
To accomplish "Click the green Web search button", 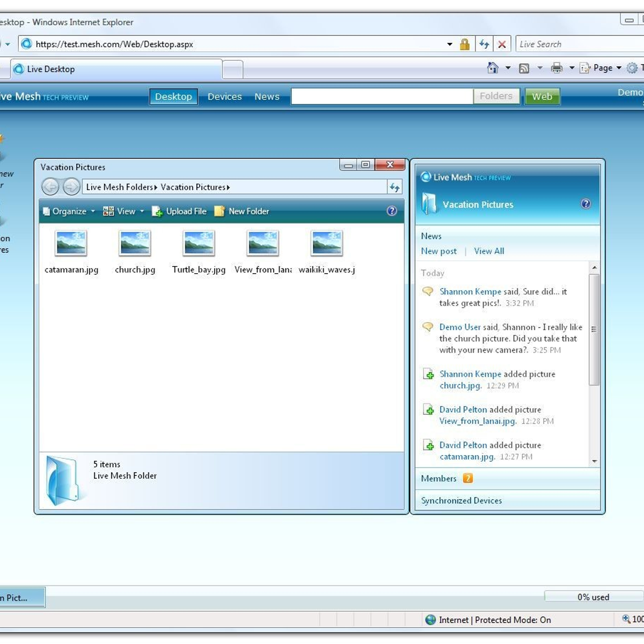I will pos(542,97).
